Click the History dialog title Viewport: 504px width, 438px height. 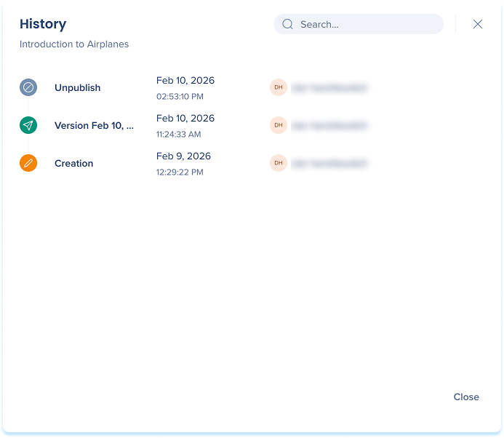[x=43, y=24]
